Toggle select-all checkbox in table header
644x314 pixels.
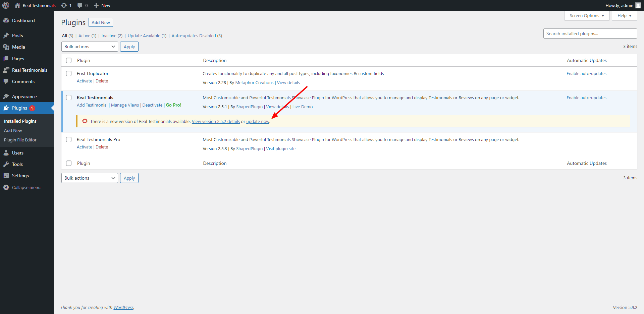click(x=69, y=60)
